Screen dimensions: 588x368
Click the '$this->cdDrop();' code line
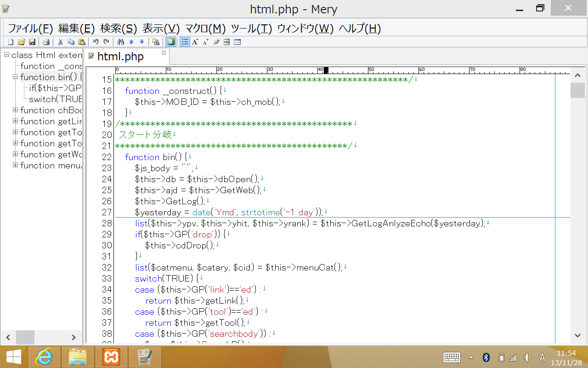[180, 245]
